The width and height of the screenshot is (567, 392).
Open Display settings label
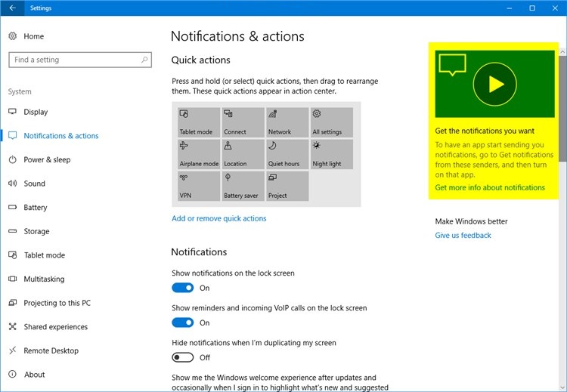tap(36, 112)
